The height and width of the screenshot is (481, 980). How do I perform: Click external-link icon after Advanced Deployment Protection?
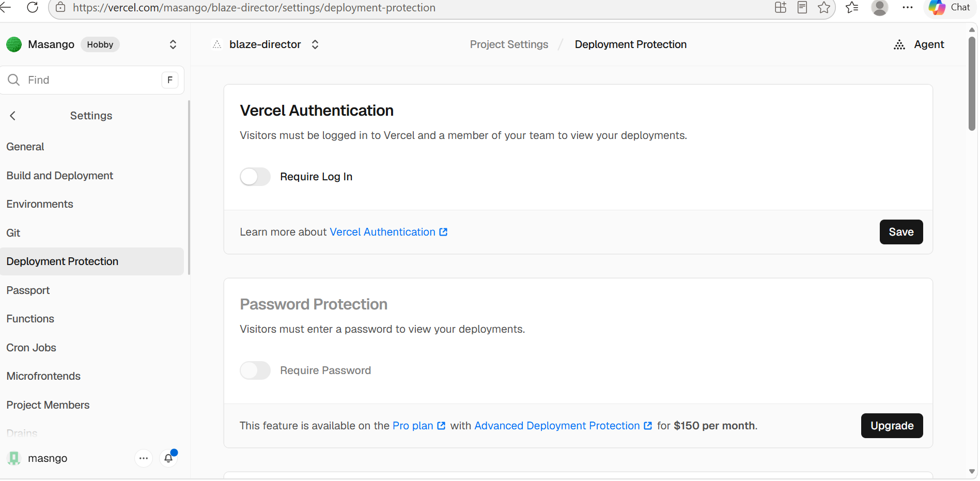tap(648, 426)
